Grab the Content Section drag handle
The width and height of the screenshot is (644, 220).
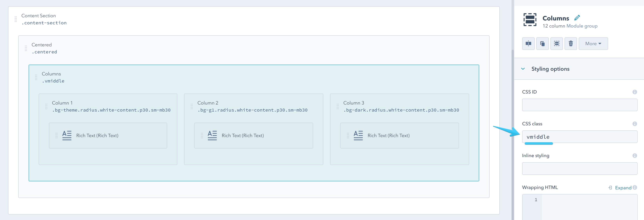coord(16,19)
